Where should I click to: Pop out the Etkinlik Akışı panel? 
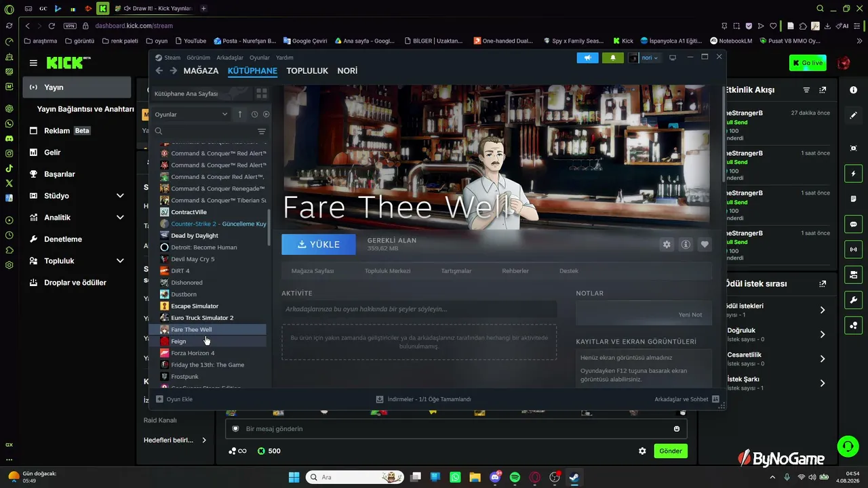pos(823,90)
